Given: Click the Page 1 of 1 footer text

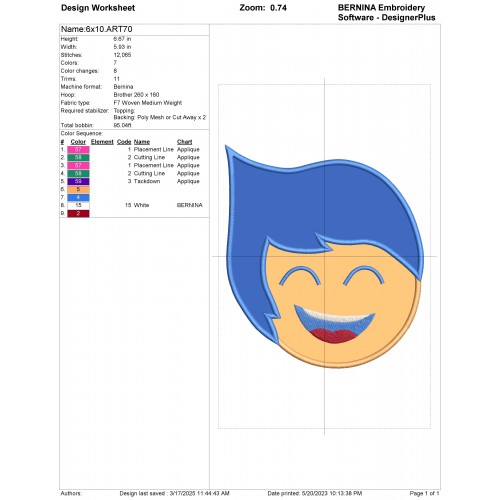Looking at the screenshot, I should 424,493.
